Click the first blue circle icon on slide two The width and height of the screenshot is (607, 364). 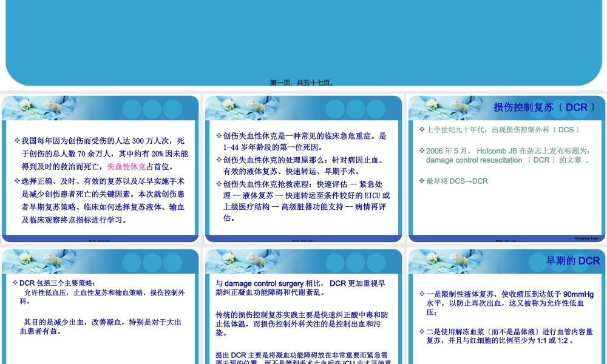131,108
